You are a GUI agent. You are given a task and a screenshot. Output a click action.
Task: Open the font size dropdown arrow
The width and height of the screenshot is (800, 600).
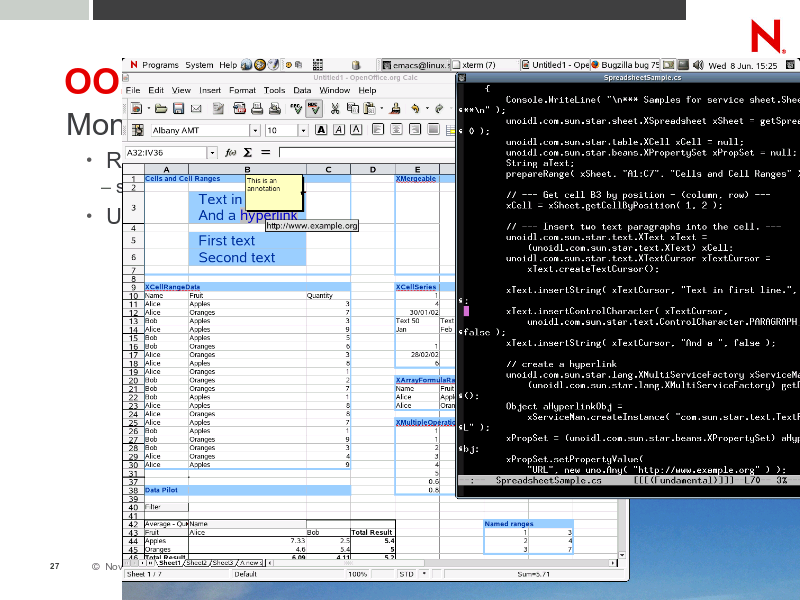tap(303, 130)
